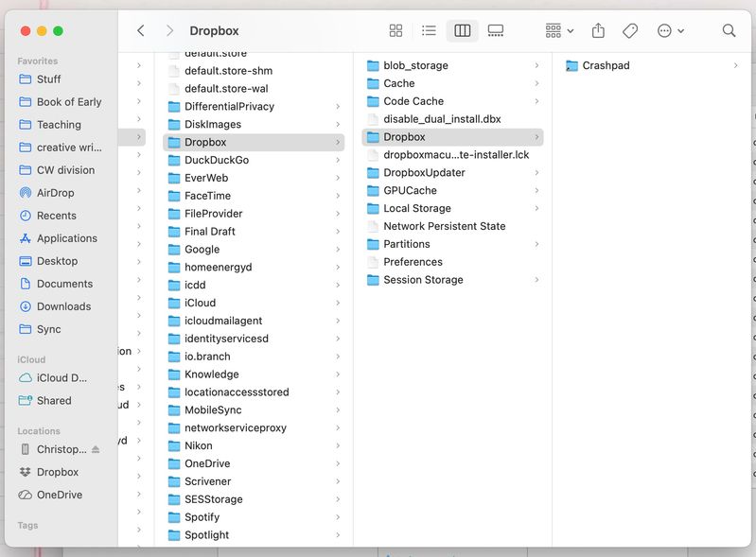Expand the Crashpad folder chevron
Viewport: 756px width, 557px height.
[x=735, y=65]
